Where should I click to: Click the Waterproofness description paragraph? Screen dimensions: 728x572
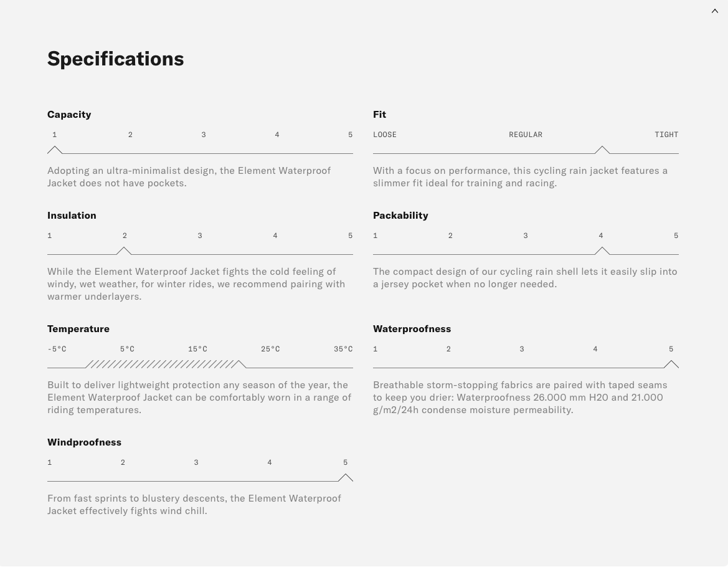pyautogui.click(x=520, y=398)
